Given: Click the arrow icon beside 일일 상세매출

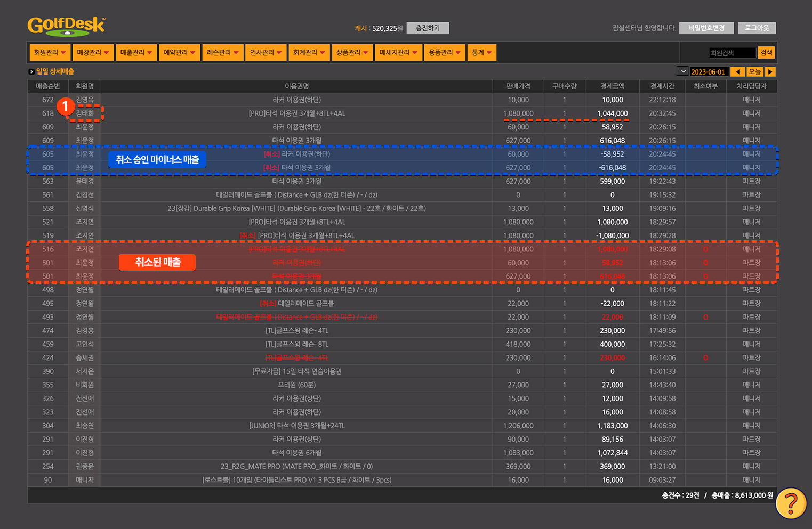Looking at the screenshot, I should [x=31, y=72].
